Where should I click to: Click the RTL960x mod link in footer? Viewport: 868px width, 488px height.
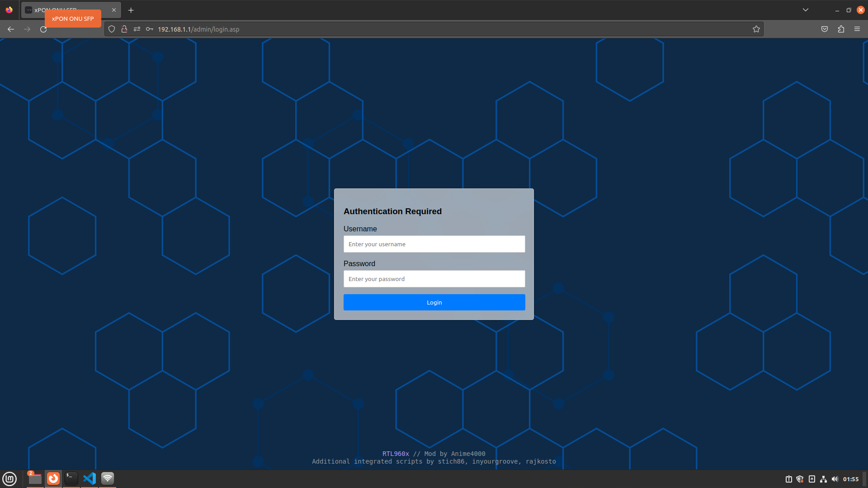tap(395, 454)
